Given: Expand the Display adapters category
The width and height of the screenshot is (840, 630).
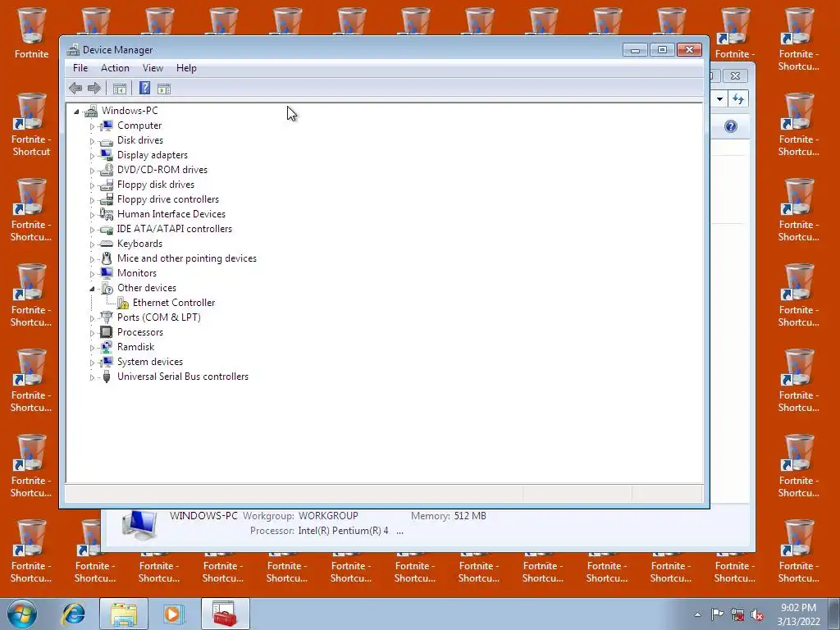Looking at the screenshot, I should 92,156.
